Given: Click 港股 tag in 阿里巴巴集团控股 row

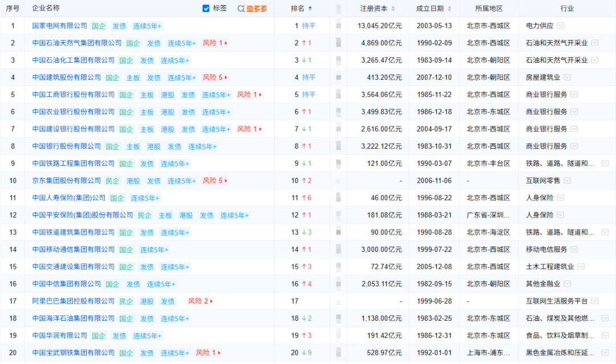Looking at the screenshot, I should [147, 301].
